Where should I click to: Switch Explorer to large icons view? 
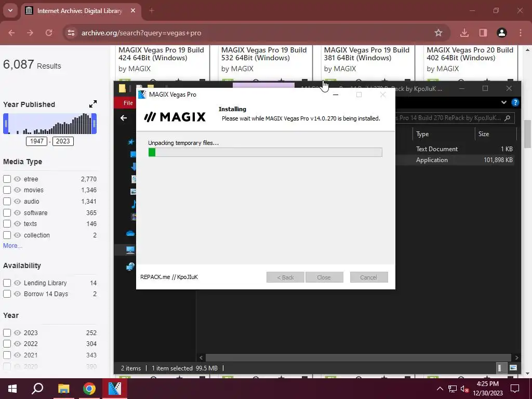[513, 368]
